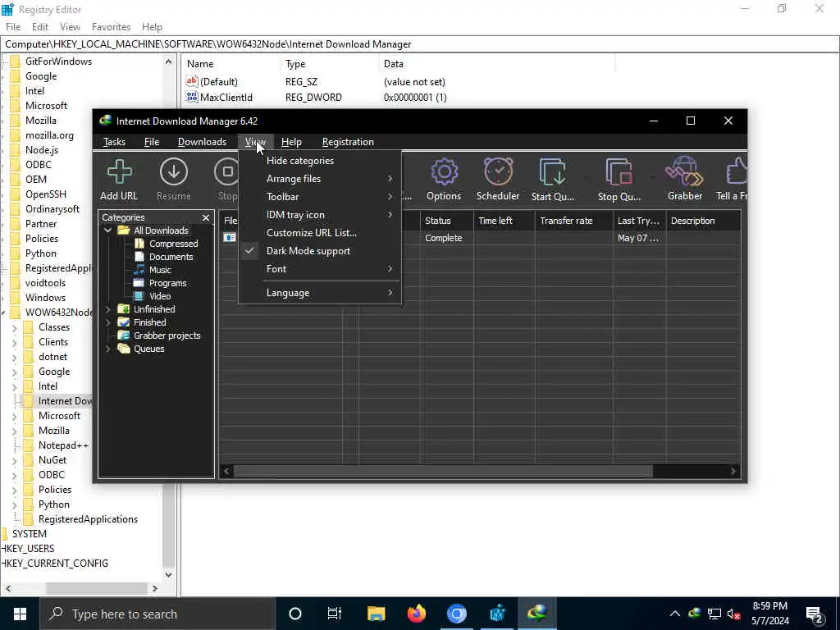Open the Queues category
The width and height of the screenshot is (840, 630).
149,349
